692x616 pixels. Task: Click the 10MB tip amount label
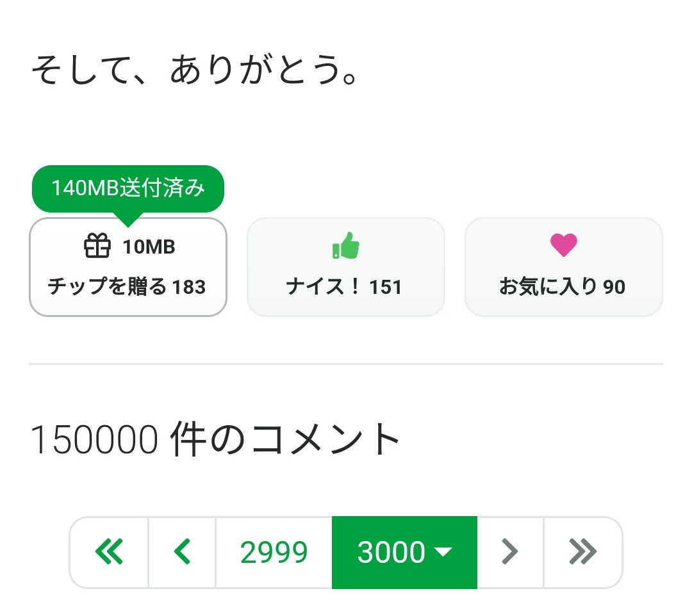[149, 247]
